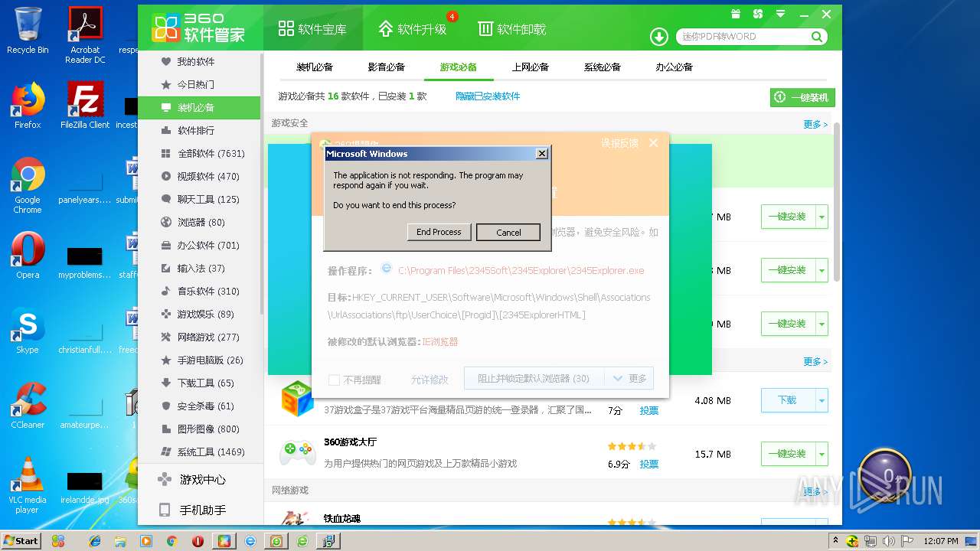Click 隐藏已安装软件 link
980x551 pixels.
tap(488, 96)
